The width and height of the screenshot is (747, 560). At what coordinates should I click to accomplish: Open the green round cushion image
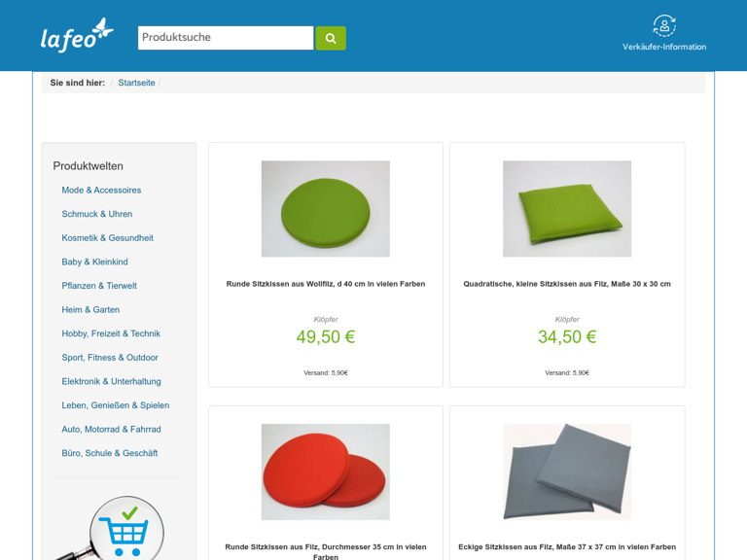[x=325, y=209]
